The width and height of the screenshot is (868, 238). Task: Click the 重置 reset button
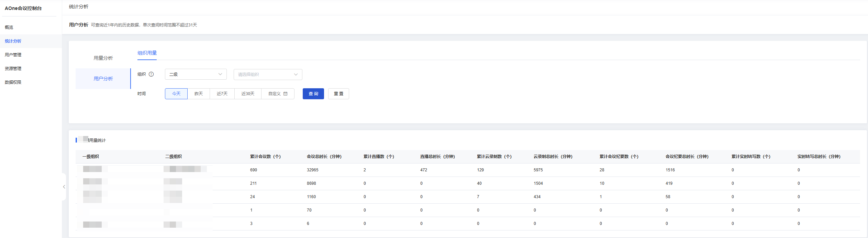(x=338, y=94)
